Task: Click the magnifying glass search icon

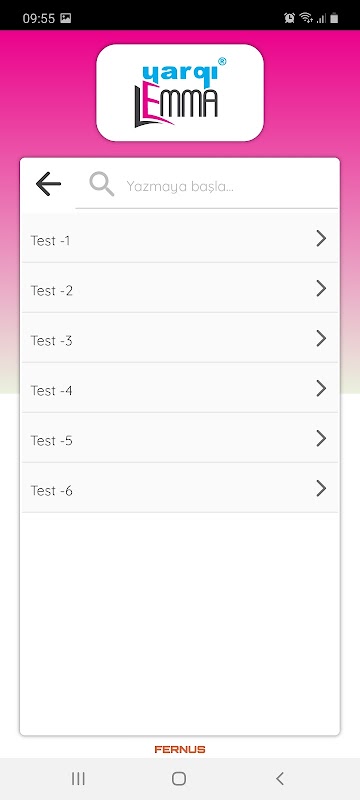Action: [x=101, y=184]
